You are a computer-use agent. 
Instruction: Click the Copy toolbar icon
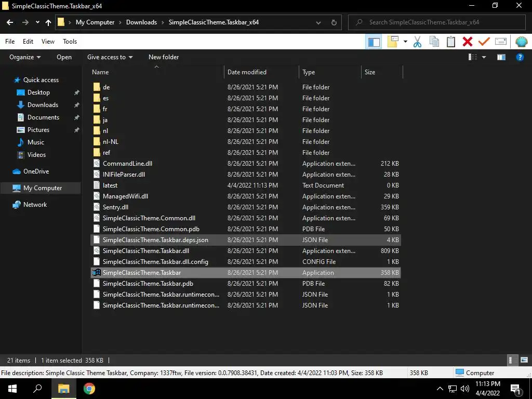tap(434, 42)
